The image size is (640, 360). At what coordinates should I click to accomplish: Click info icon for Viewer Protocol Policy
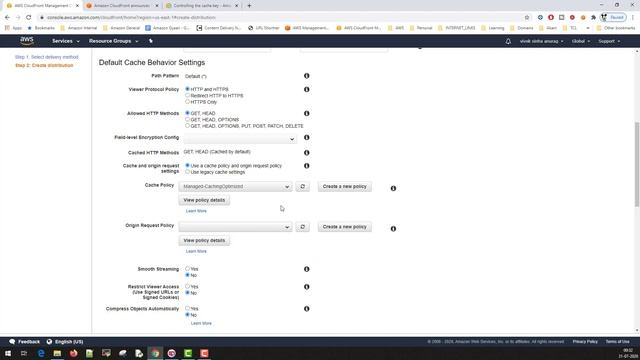click(307, 89)
